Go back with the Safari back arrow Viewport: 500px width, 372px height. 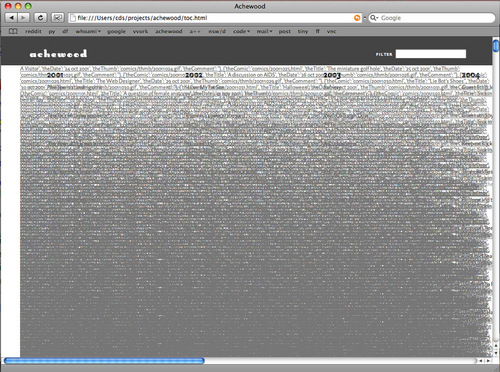coord(12,18)
